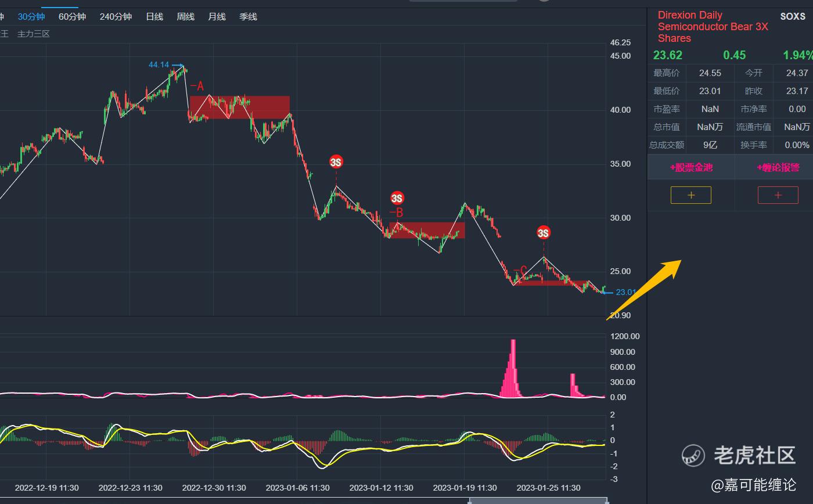Add stock via +股票金池 button
The width and height of the screenshot is (813, 504).
coord(691,167)
